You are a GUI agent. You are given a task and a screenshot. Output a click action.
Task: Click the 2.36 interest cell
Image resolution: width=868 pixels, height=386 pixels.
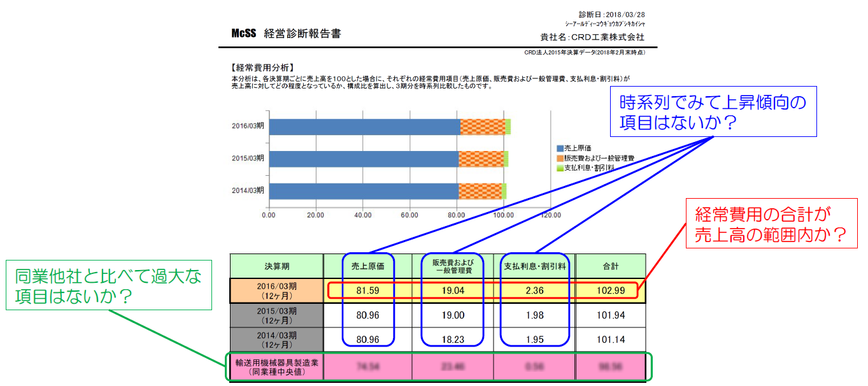coord(535,290)
